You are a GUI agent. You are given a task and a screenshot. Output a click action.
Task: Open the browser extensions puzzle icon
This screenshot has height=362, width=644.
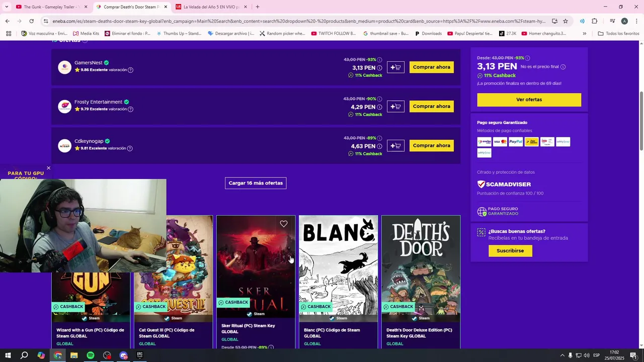tap(594, 21)
